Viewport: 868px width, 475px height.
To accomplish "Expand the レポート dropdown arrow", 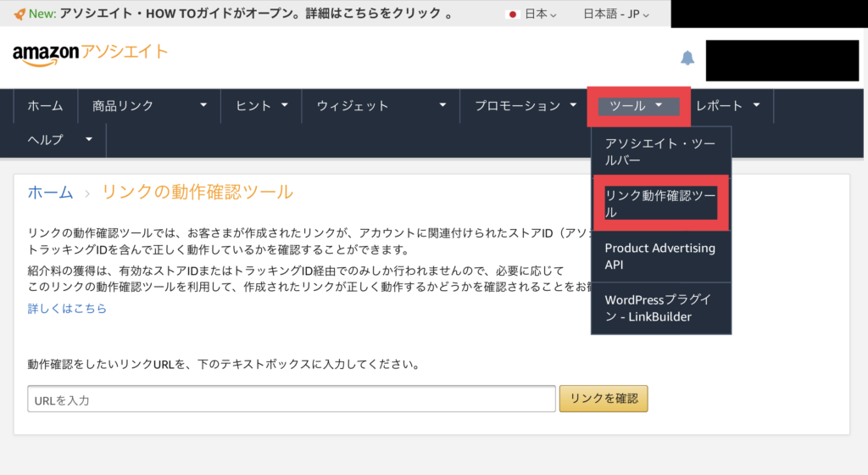I will click(x=756, y=105).
